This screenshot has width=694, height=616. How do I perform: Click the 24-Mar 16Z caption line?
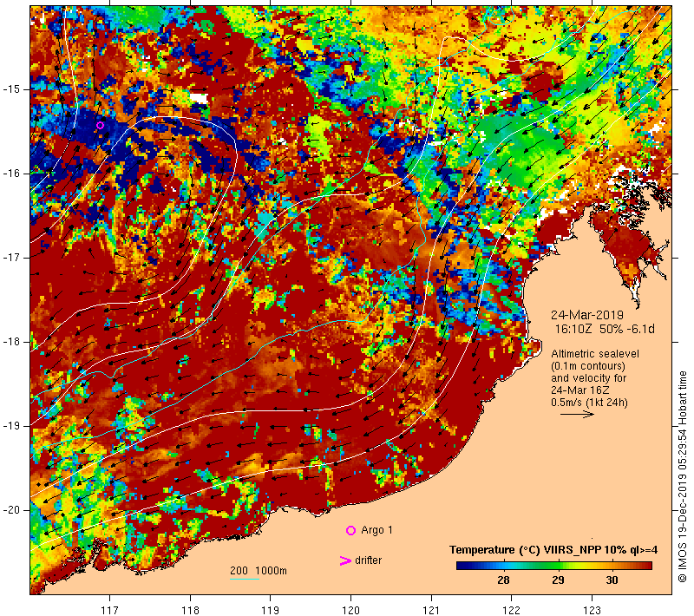pyautogui.click(x=579, y=390)
